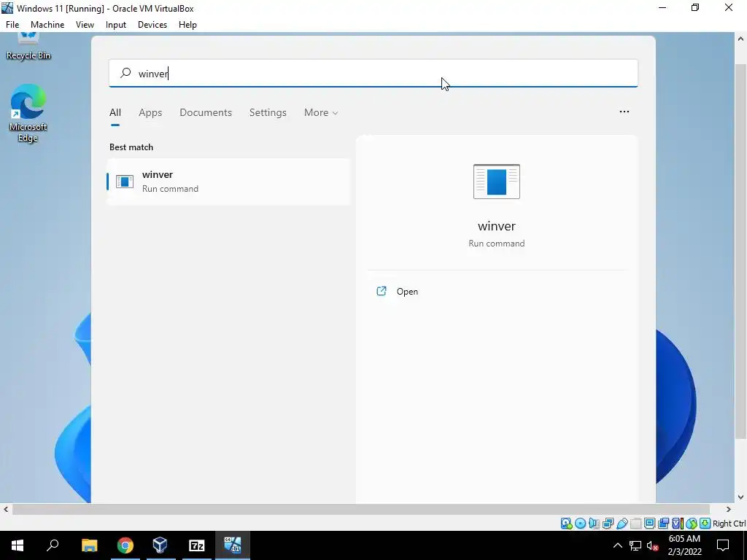Click the mouse integration status icon

pos(692,524)
